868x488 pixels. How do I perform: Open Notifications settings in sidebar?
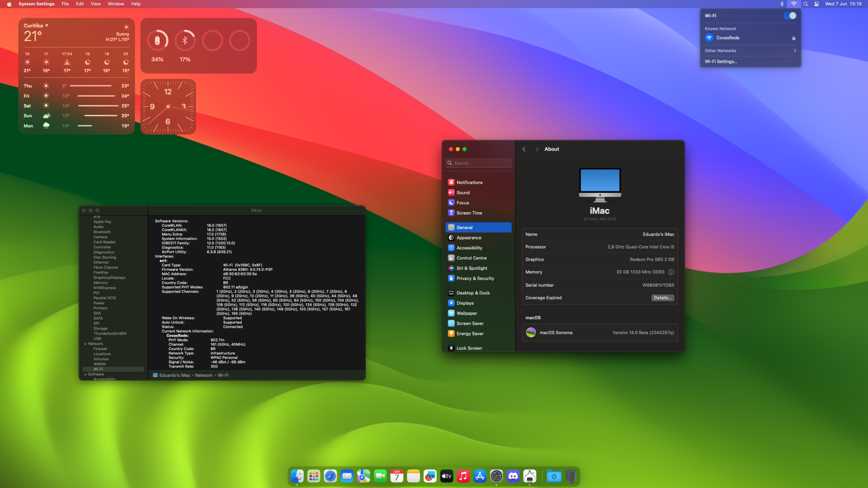pos(469,183)
